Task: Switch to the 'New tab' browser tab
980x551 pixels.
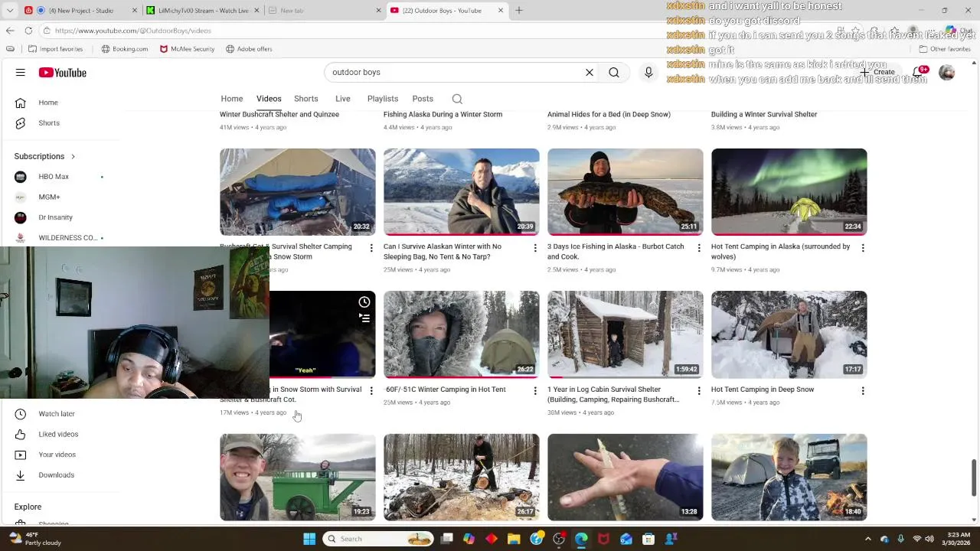Action: click(x=325, y=11)
